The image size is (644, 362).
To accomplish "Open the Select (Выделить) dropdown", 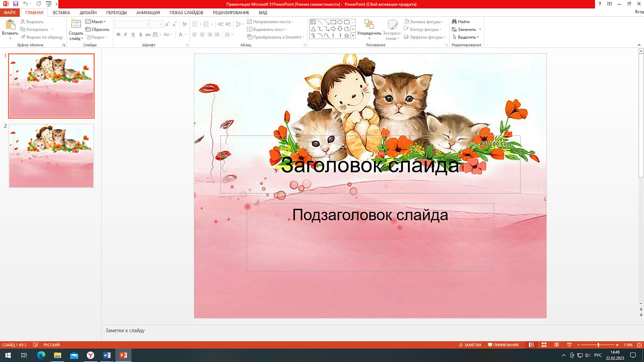I will click(x=466, y=37).
